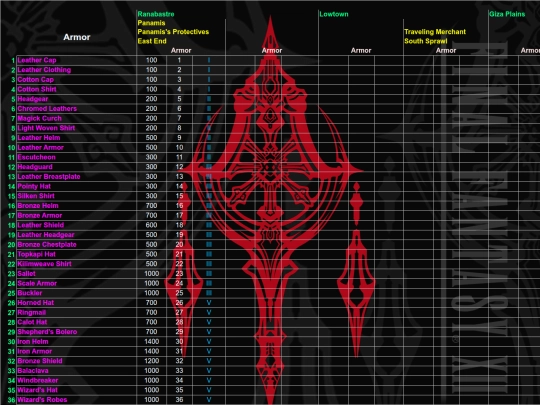Screen dimensions: 540x405
Task: Select the Magick Curch entry
Action: (40, 118)
